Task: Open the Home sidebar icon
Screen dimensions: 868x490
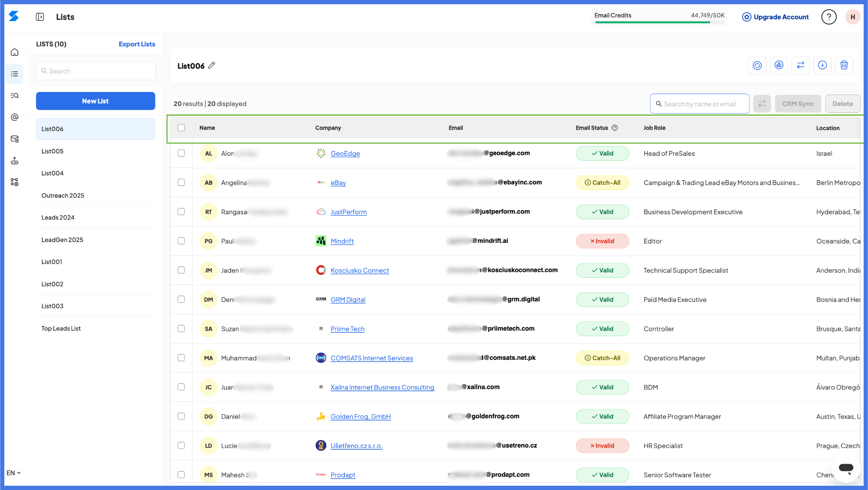Action: tap(14, 52)
